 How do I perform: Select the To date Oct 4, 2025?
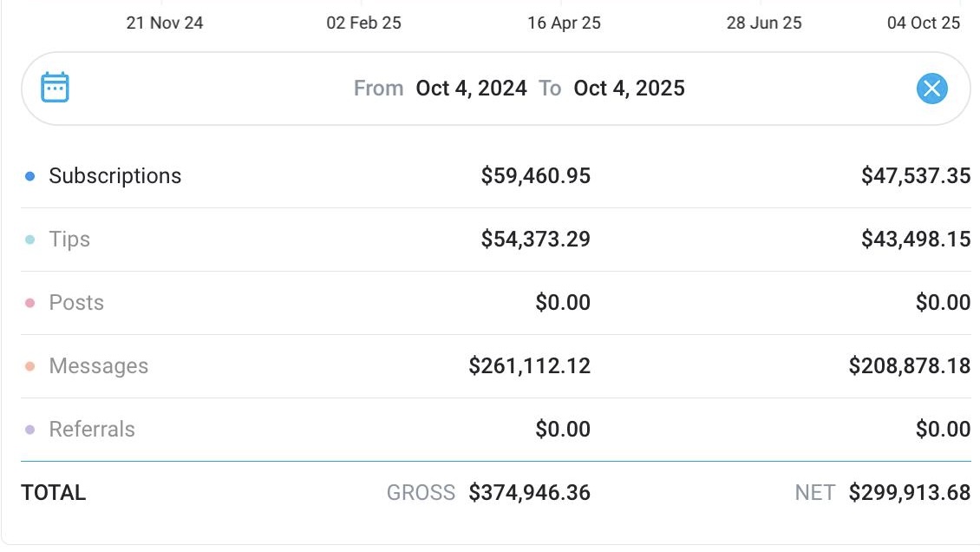[629, 89]
